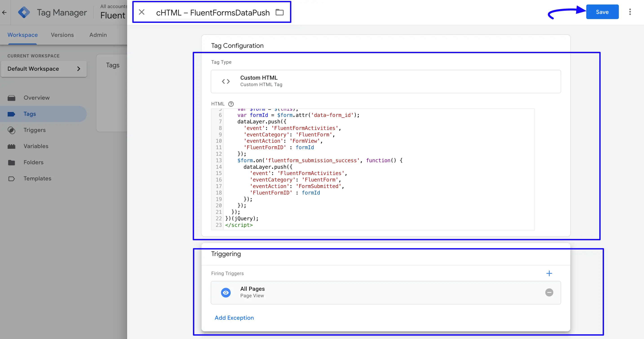This screenshot has width=644, height=339.
Task: Close the tag editor with the X icon
Action: [142, 12]
